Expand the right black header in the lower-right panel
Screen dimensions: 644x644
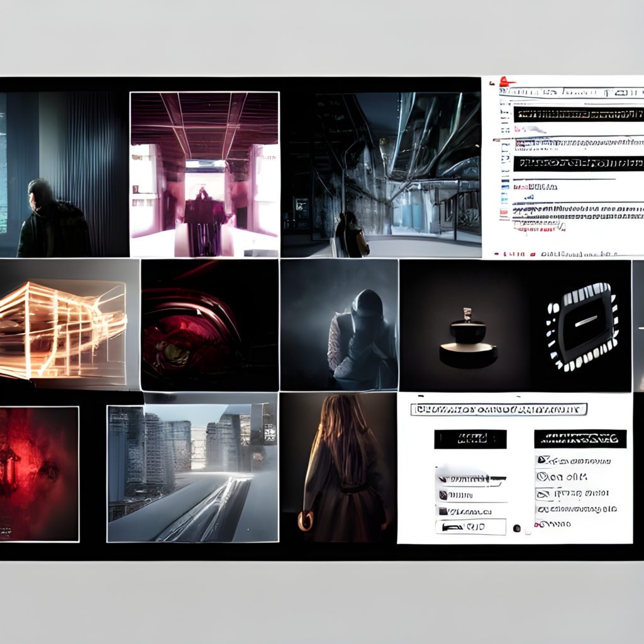pos(580,438)
